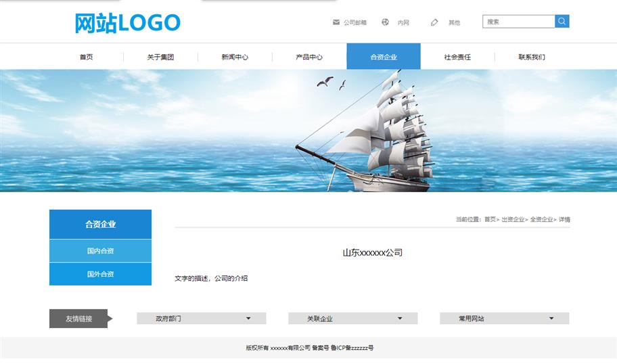Expand the 关联企业 dropdown
The height and width of the screenshot is (364, 617).
click(352, 318)
